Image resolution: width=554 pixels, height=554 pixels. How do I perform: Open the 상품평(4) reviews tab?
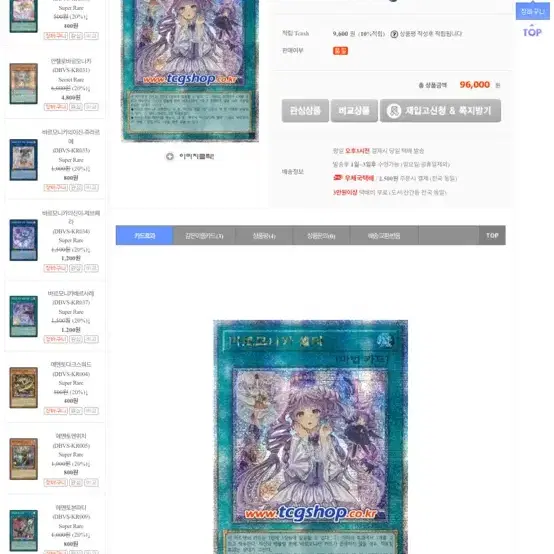(264, 235)
